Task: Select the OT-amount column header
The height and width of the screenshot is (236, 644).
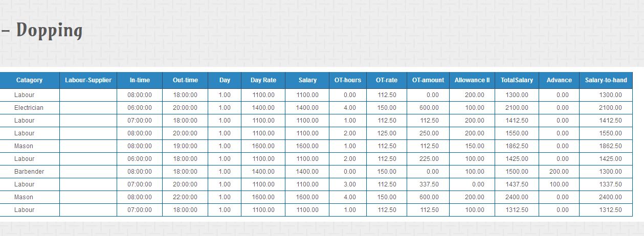Action: [428, 80]
